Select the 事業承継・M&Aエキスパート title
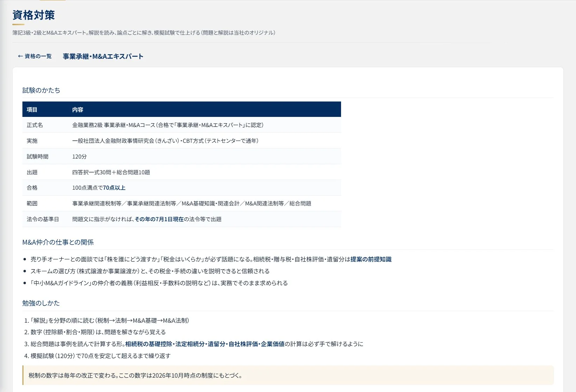The height and width of the screenshot is (392, 576). tap(103, 56)
